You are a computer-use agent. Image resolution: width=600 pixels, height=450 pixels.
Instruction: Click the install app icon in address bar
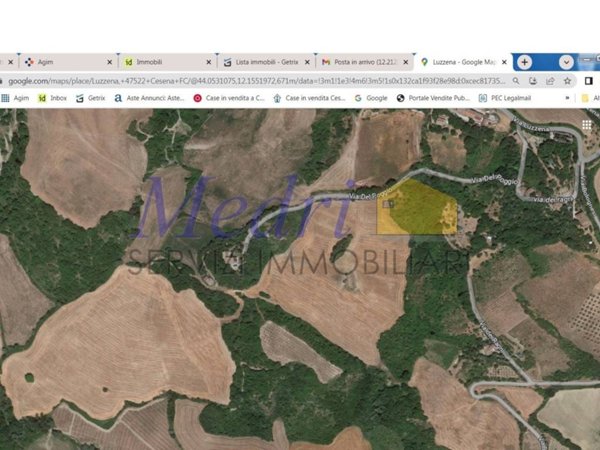[x=533, y=81]
